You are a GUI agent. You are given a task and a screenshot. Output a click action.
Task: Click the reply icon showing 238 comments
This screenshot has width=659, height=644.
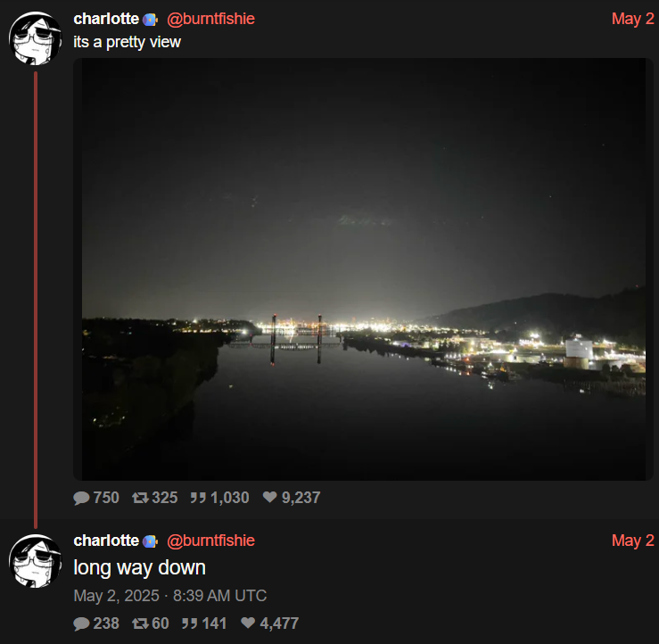[82, 623]
